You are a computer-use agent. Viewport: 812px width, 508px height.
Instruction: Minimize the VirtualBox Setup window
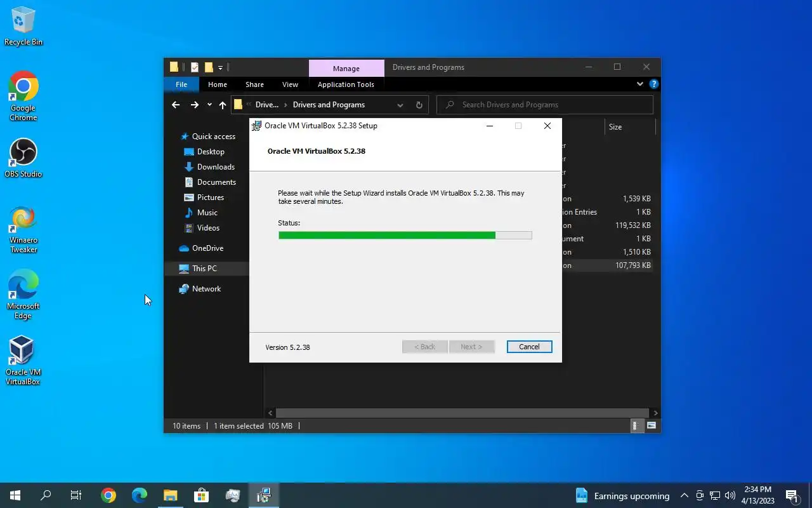pos(489,126)
